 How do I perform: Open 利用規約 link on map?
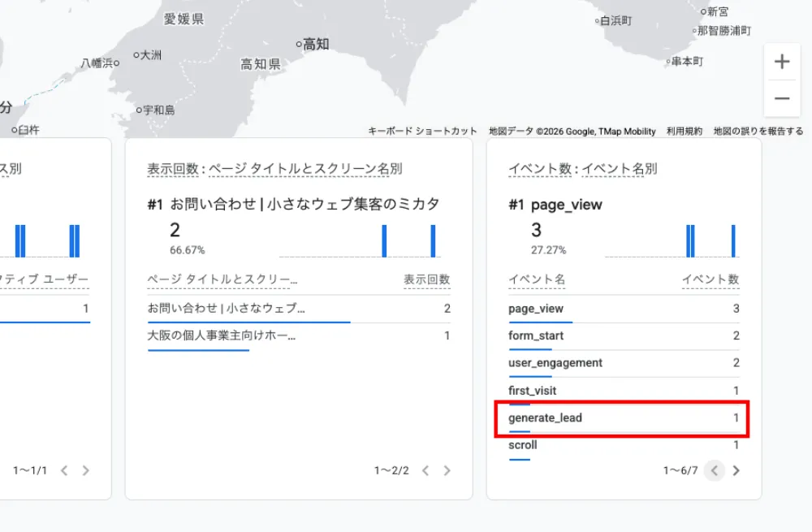(x=684, y=131)
